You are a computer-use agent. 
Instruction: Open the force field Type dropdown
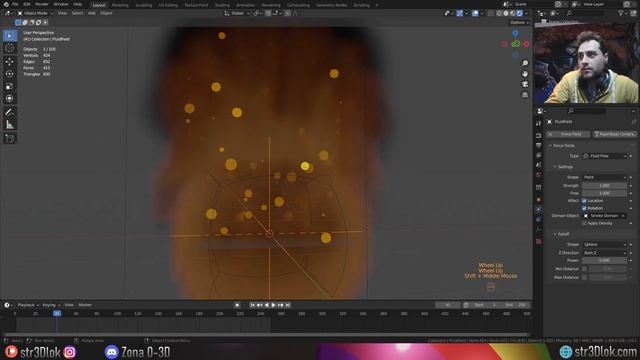coord(604,156)
